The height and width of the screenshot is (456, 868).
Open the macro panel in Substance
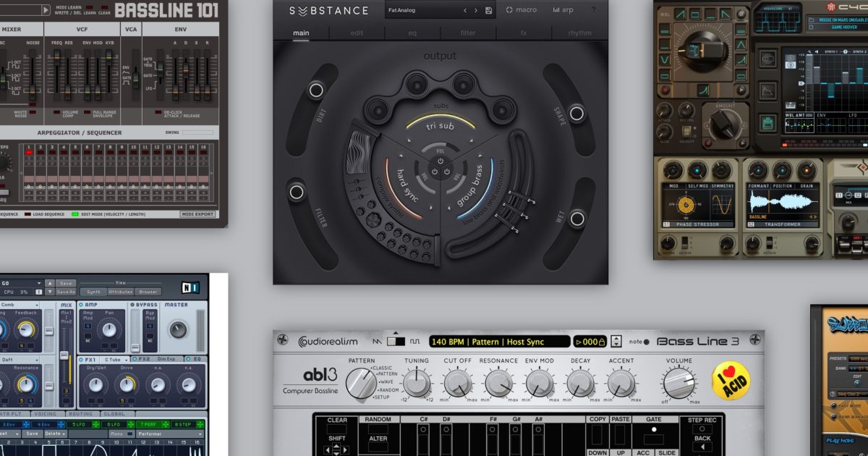[x=521, y=11]
